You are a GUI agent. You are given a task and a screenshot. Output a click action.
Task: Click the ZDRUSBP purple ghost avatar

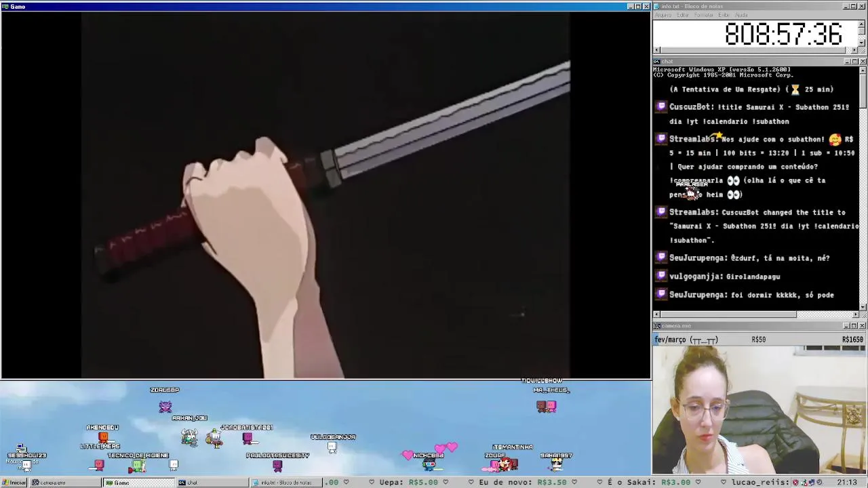click(x=165, y=406)
